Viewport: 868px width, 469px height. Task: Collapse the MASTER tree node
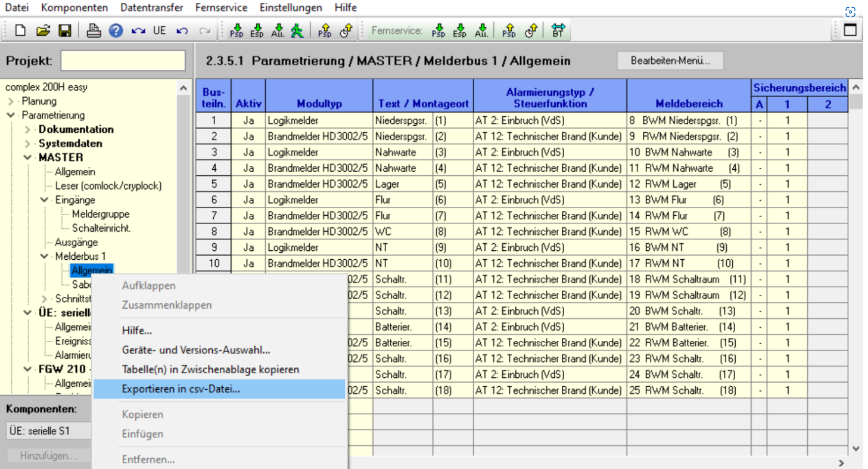click(28, 158)
